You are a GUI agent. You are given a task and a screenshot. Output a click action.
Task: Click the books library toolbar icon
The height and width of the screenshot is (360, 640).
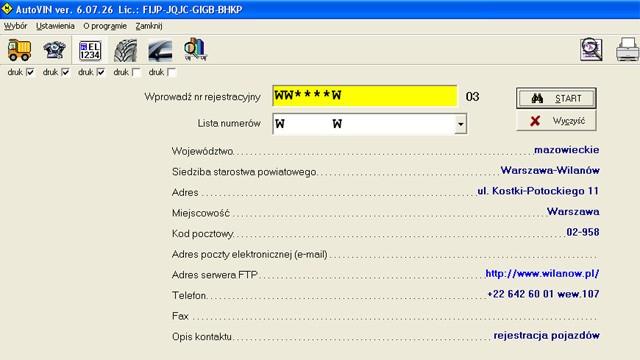(x=196, y=50)
